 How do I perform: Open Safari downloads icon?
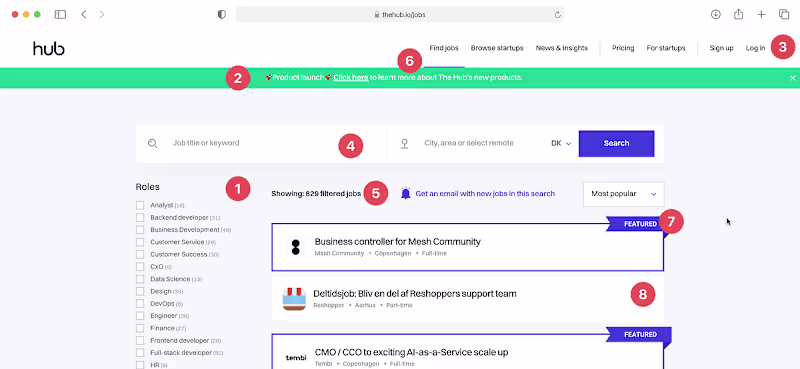point(715,15)
